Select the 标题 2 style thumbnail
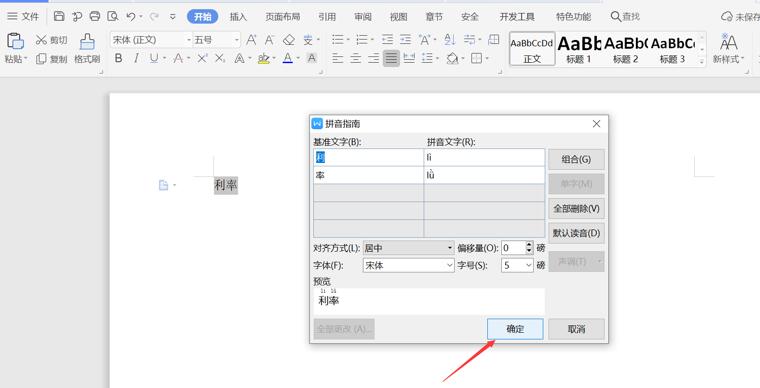This screenshot has width=760, height=388. 626,48
